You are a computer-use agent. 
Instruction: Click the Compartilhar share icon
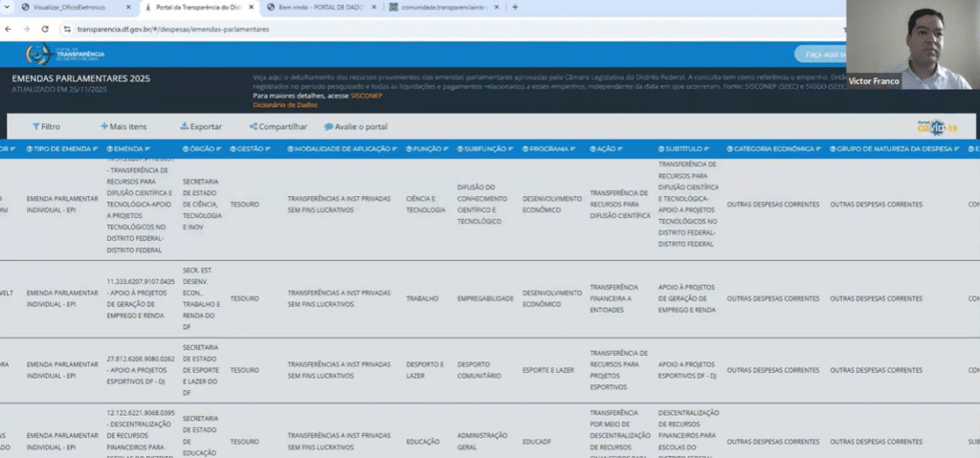coord(254,126)
